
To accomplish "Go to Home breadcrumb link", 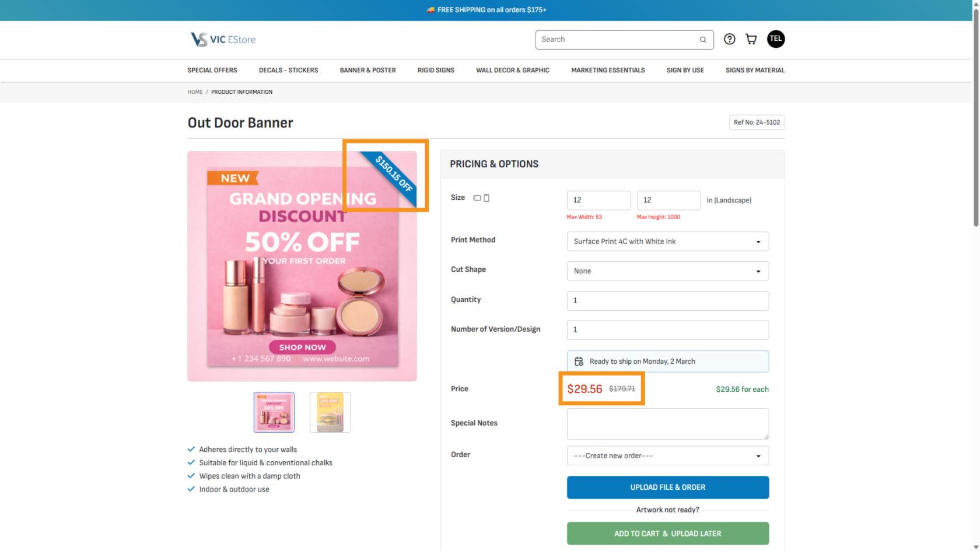I will click(195, 92).
